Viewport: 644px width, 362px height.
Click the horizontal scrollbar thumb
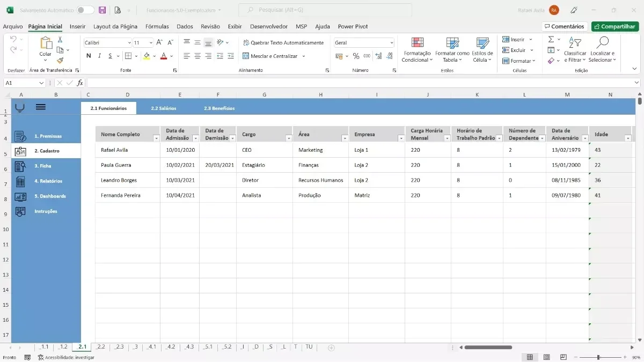(488, 348)
